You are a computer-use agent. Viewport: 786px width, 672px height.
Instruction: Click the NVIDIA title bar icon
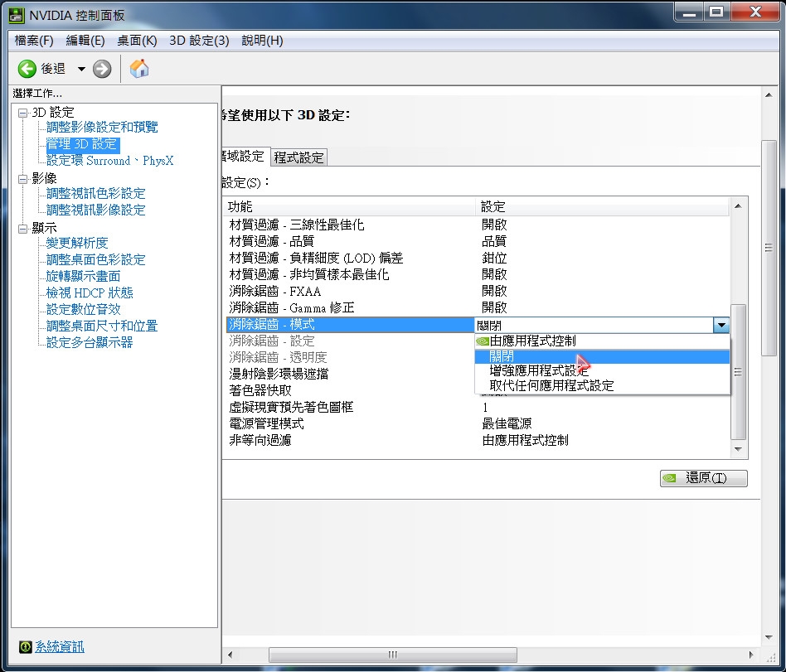click(17, 15)
